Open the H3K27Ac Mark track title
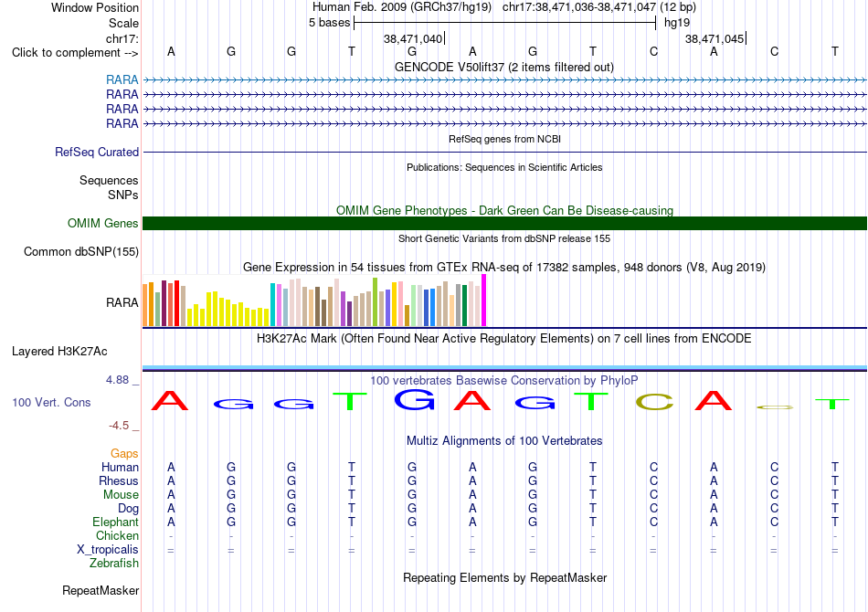This screenshot has height=612, width=868. (504, 339)
